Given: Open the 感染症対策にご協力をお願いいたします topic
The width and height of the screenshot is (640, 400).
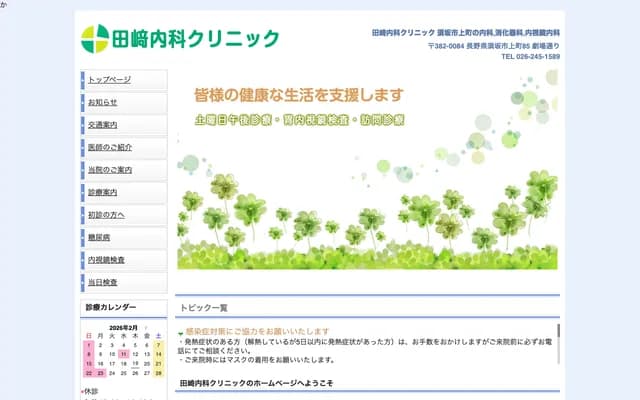Looking at the screenshot, I should coord(257,331).
